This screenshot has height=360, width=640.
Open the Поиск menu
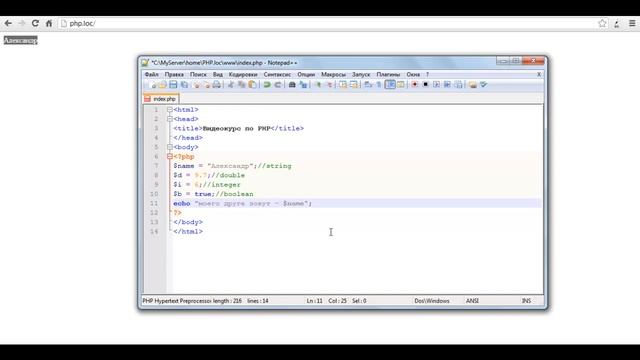pos(198,74)
